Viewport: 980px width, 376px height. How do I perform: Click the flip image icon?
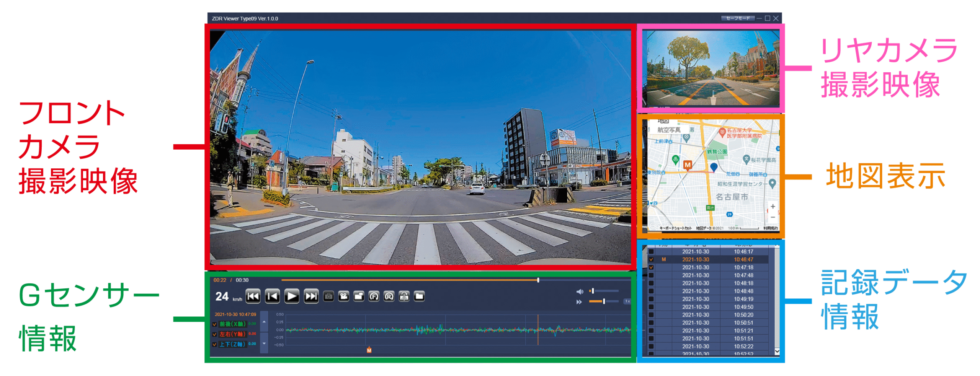(404, 296)
